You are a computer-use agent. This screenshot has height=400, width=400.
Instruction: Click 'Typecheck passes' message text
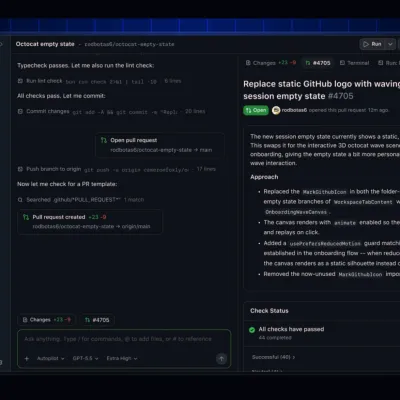click(86, 65)
